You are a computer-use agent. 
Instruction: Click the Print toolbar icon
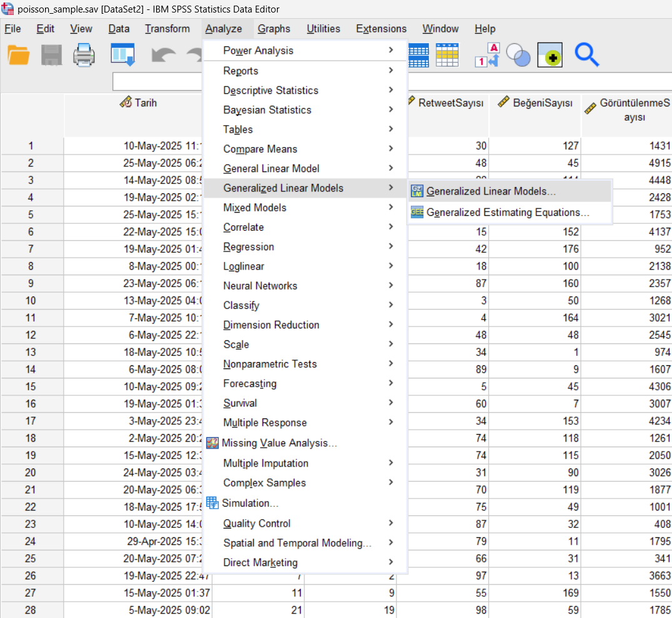(84, 55)
